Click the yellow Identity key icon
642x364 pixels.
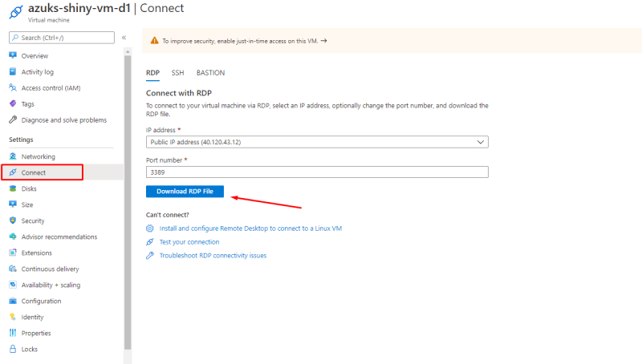13,317
